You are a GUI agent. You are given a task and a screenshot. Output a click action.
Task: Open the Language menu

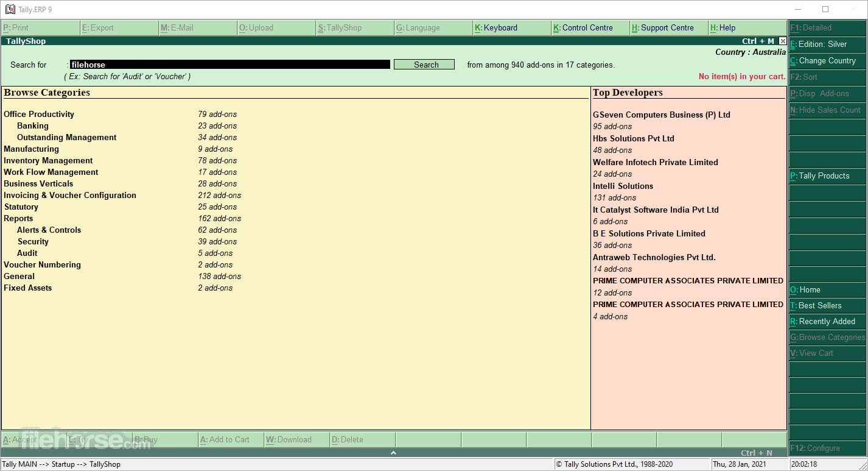coord(433,28)
